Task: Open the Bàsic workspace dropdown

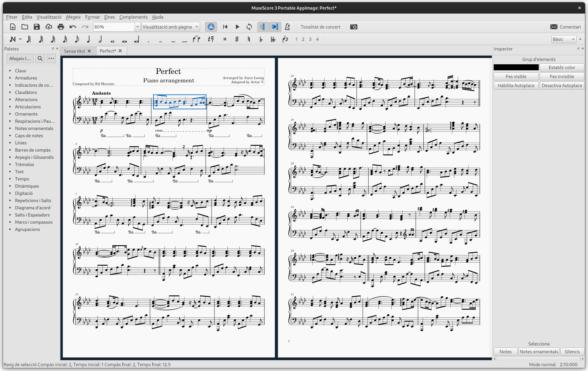Action: 564,39
